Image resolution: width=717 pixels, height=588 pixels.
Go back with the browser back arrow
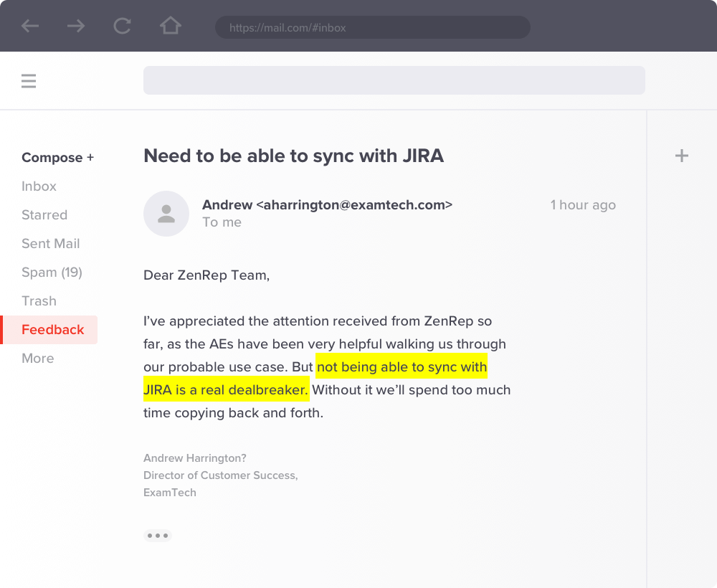[x=30, y=26]
